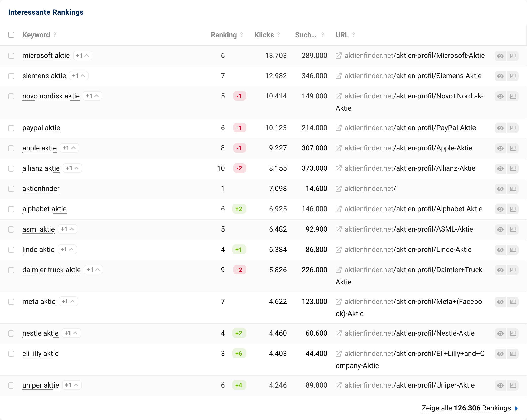
Task: Sort table by Ranking column header
Action: point(224,35)
